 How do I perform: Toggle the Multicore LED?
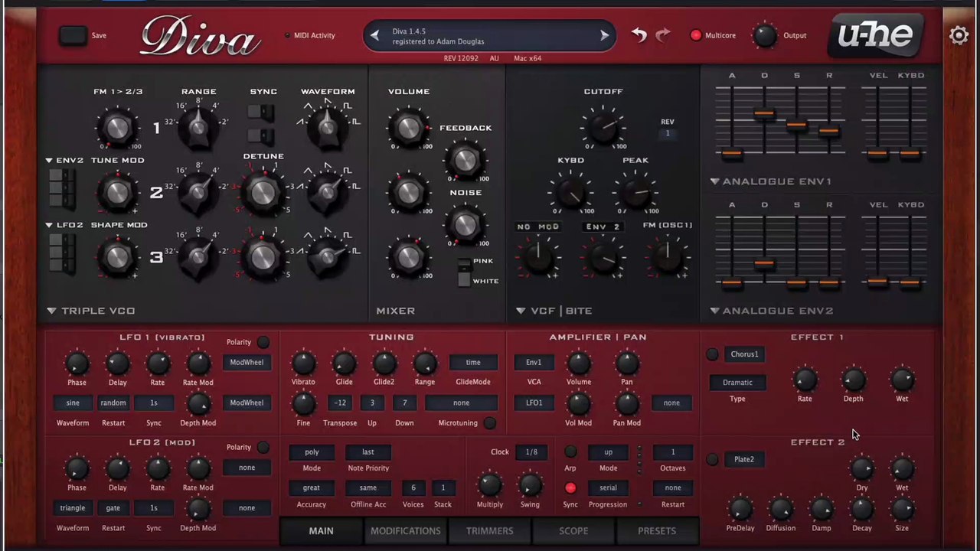[695, 35]
